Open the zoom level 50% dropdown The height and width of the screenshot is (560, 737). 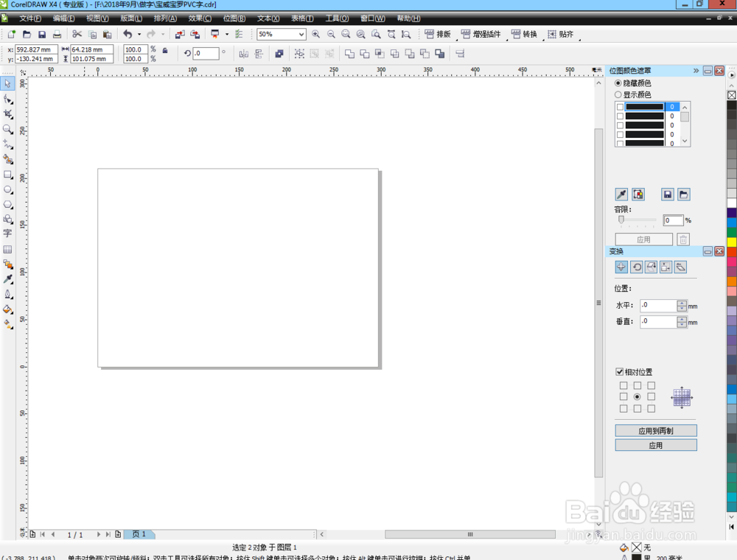(301, 35)
